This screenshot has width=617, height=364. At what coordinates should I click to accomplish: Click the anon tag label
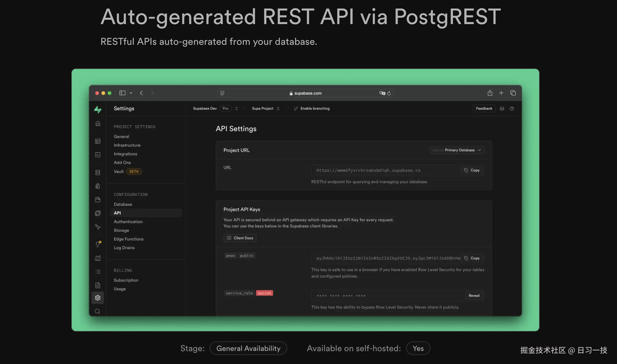coord(230,256)
